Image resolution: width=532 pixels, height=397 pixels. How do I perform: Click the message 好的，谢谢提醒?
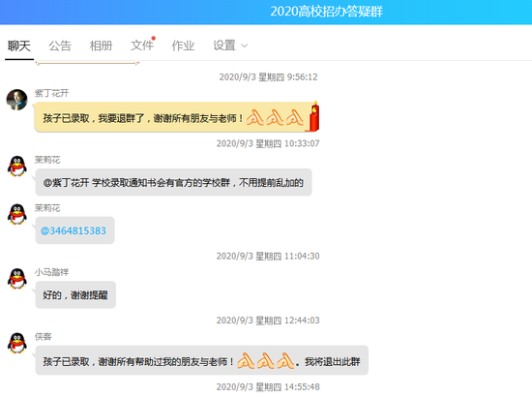point(75,294)
